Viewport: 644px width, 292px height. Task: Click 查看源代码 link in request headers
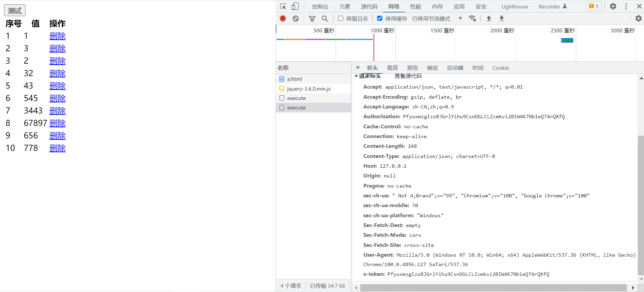tap(408, 76)
